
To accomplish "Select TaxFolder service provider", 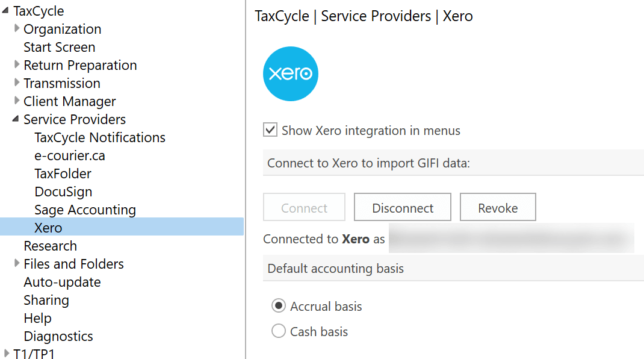I will (x=63, y=174).
